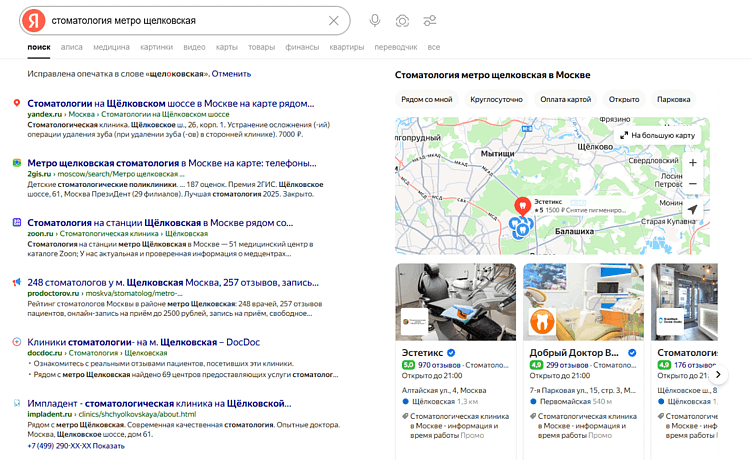The height and width of the screenshot is (460, 751).
Task: Switch to the видео tab
Action: 194,47
